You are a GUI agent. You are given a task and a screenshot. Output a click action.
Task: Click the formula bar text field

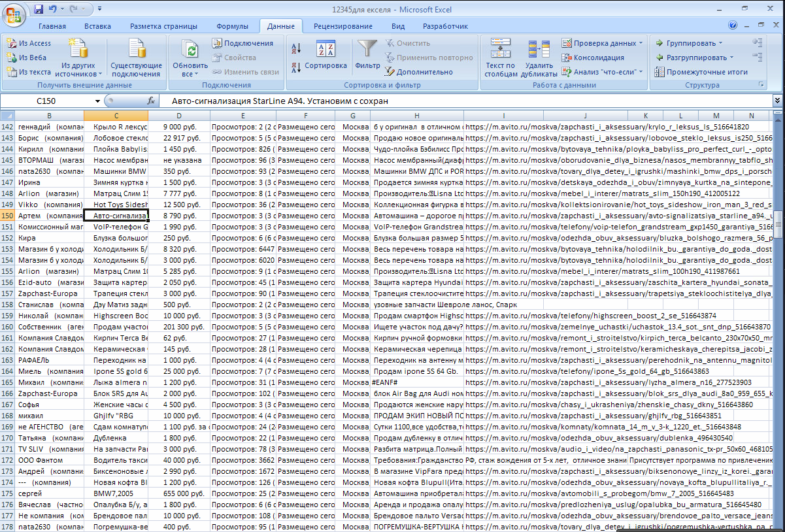458,101
